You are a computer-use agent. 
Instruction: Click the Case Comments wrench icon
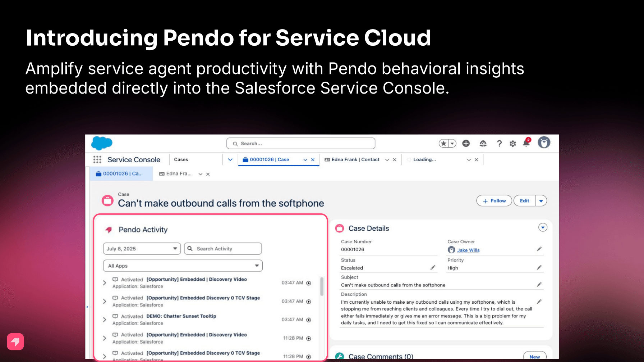click(x=339, y=356)
